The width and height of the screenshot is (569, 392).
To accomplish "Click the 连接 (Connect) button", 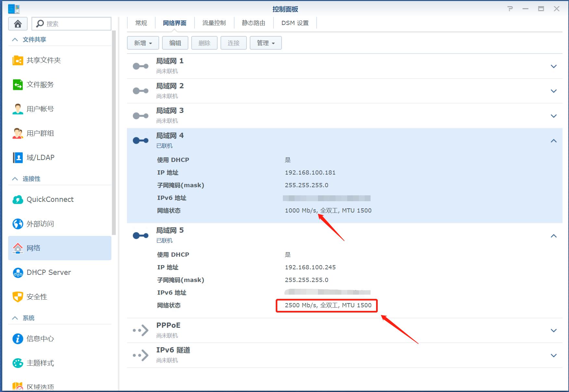I will (x=234, y=43).
